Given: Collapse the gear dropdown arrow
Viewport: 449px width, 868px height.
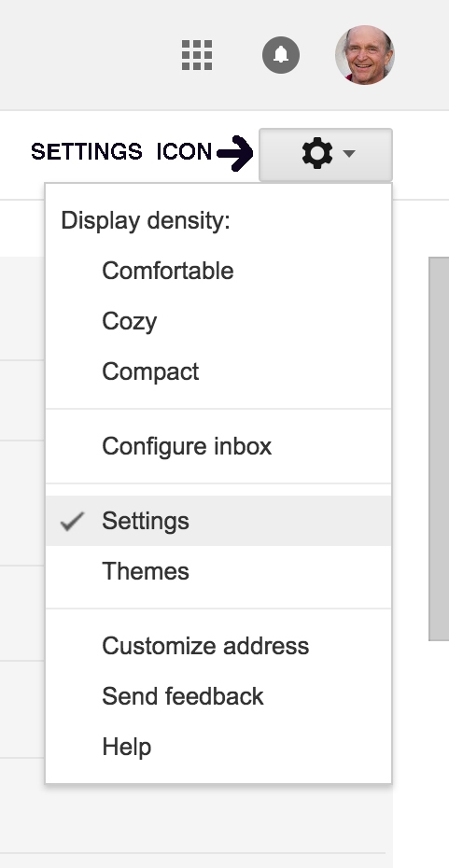Looking at the screenshot, I should coord(349,153).
